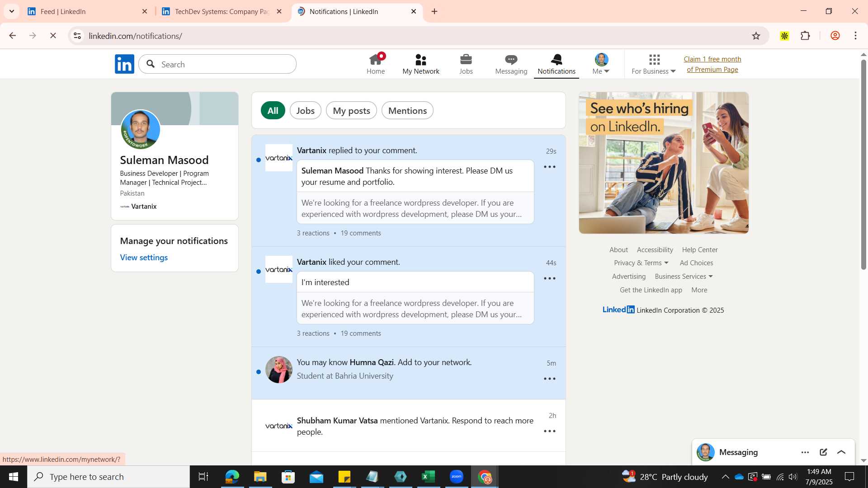Select the All notifications filter
Viewport: 868px width, 488px height.
coord(273,111)
